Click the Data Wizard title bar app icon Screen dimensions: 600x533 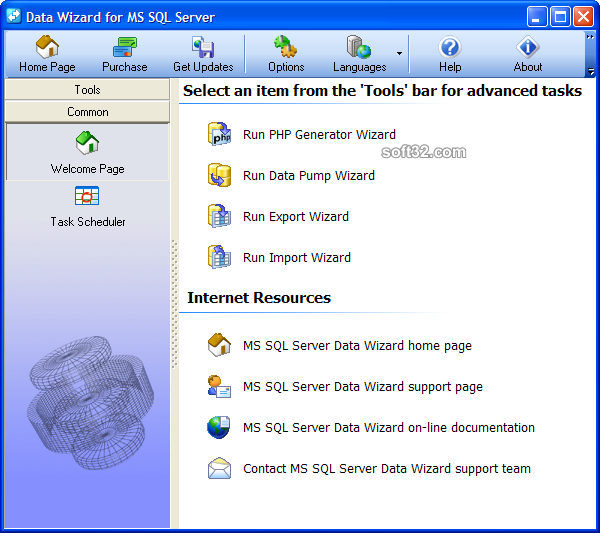coord(14,16)
